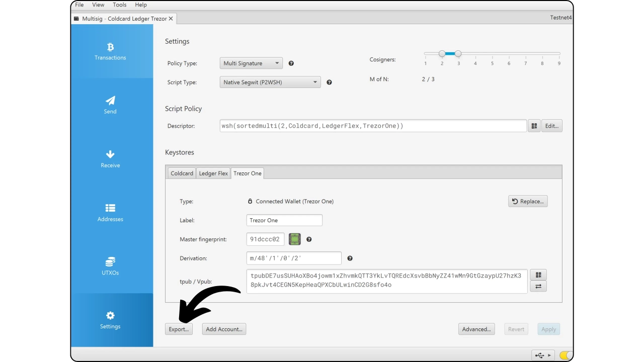Image resolution: width=644 pixels, height=362 pixels.
Task: Click the USB device status icon
Action: coord(543,355)
